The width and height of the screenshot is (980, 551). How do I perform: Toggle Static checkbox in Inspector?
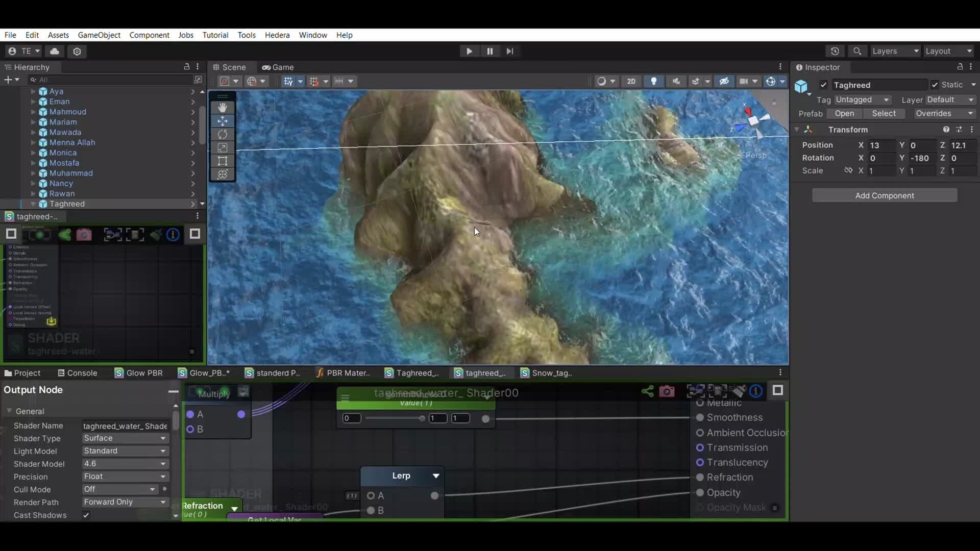pos(935,85)
